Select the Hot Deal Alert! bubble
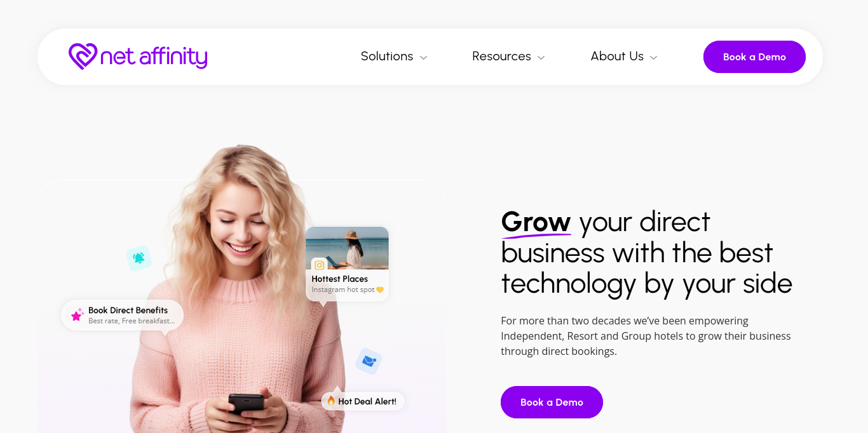The height and width of the screenshot is (433, 868). pyautogui.click(x=363, y=401)
